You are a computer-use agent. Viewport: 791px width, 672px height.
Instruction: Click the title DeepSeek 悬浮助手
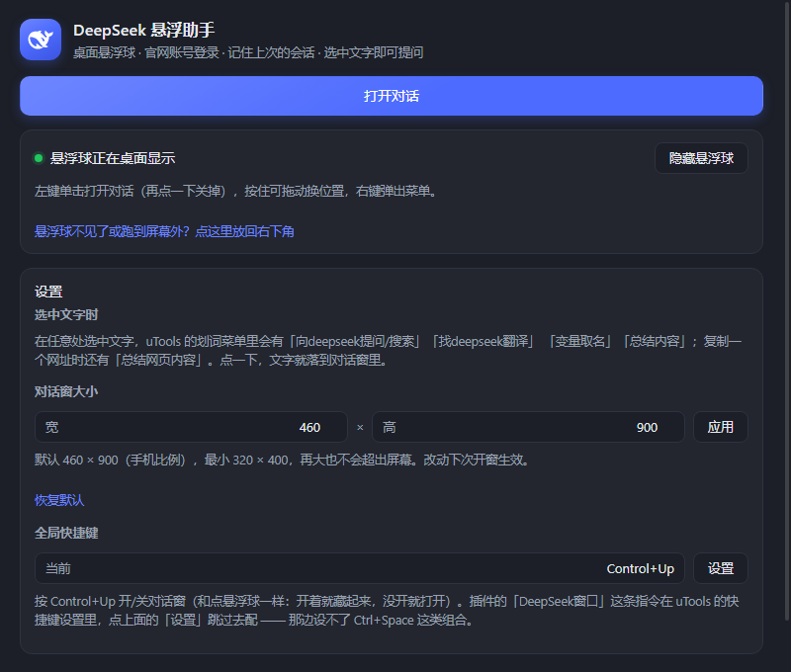coord(143,31)
